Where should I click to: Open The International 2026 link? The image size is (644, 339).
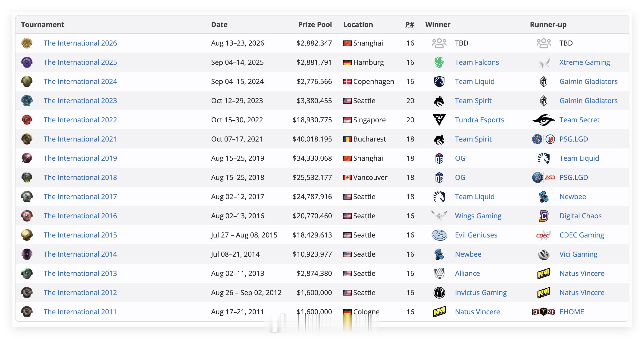(x=80, y=43)
